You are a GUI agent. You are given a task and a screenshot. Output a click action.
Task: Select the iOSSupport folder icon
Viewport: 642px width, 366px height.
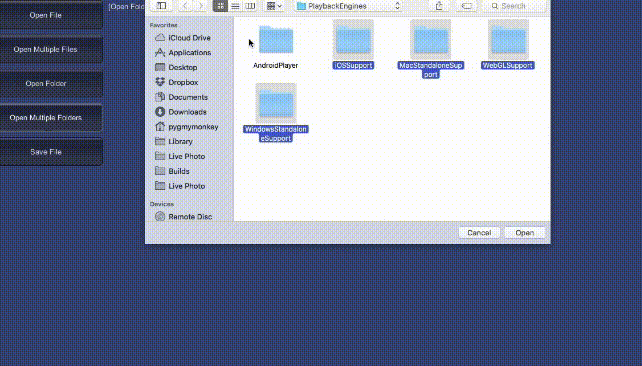(353, 40)
